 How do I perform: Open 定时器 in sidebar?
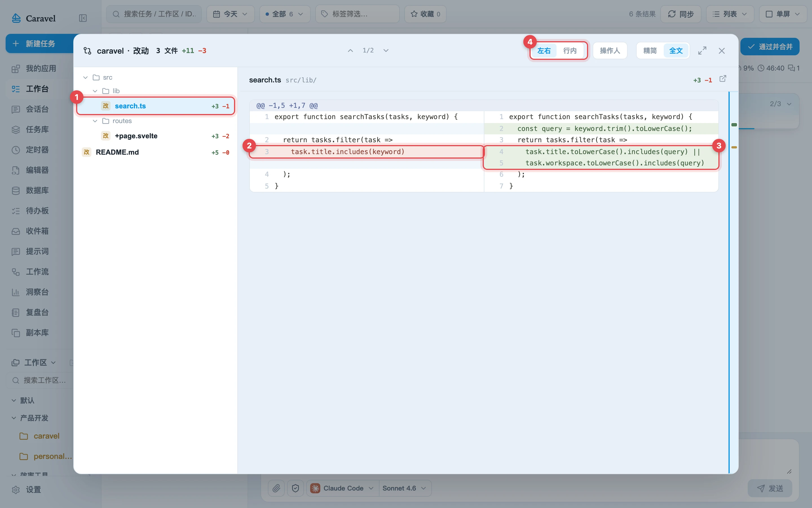point(37,150)
